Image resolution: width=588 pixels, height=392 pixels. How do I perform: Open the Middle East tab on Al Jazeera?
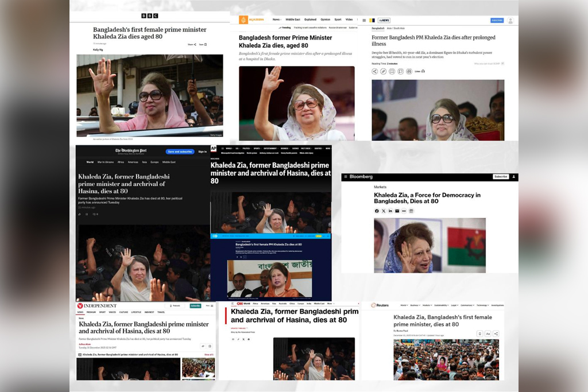coord(293,20)
